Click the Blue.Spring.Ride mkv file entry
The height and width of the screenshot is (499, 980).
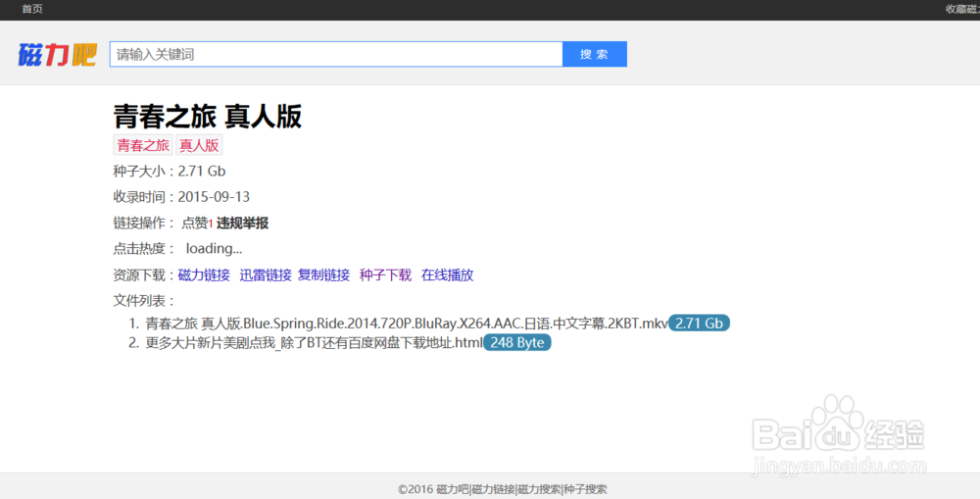pos(407,324)
